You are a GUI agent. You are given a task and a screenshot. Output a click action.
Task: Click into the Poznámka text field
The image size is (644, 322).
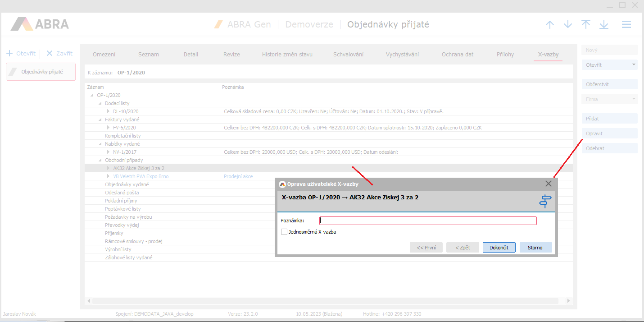point(428,221)
